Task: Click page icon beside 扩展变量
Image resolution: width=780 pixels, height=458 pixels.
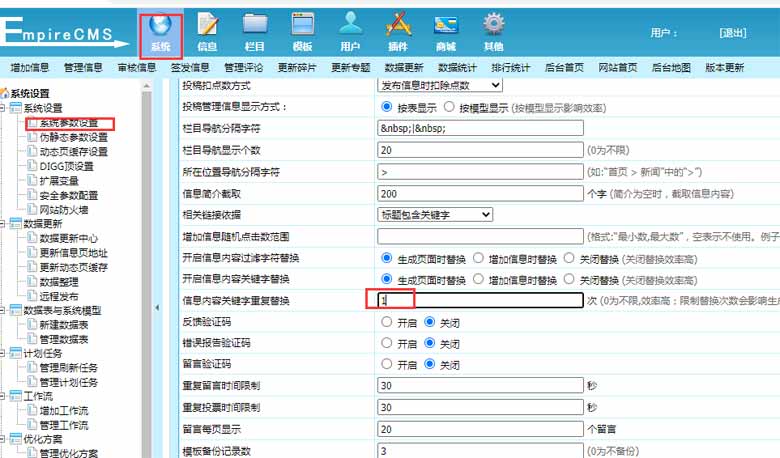Action: pyautogui.click(x=32, y=180)
